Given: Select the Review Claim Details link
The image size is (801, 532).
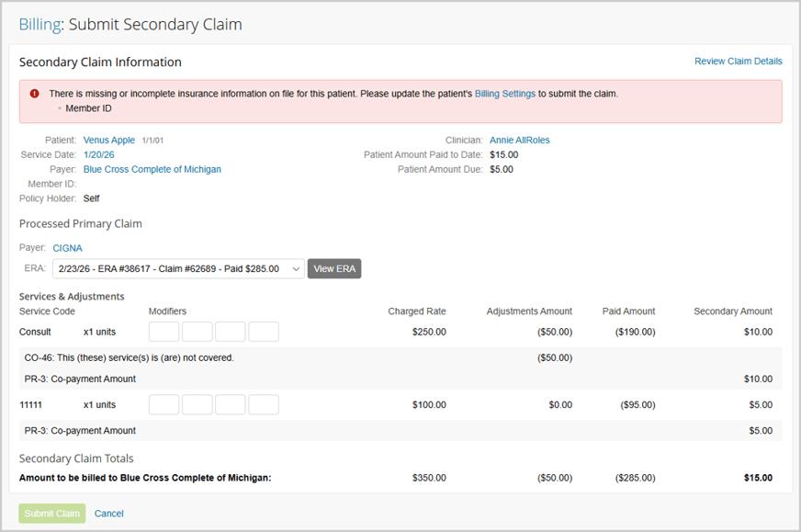Looking at the screenshot, I should tap(738, 61).
